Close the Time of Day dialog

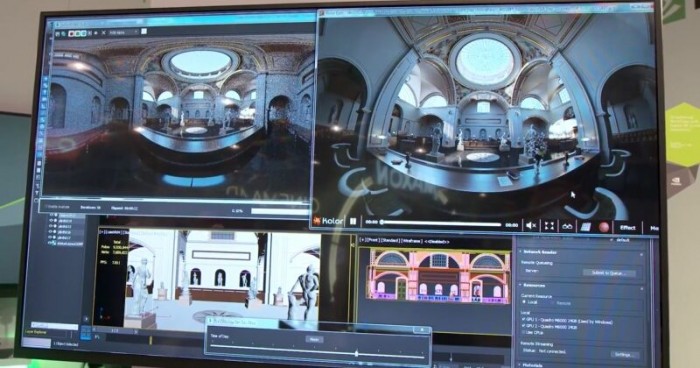pos(421,330)
